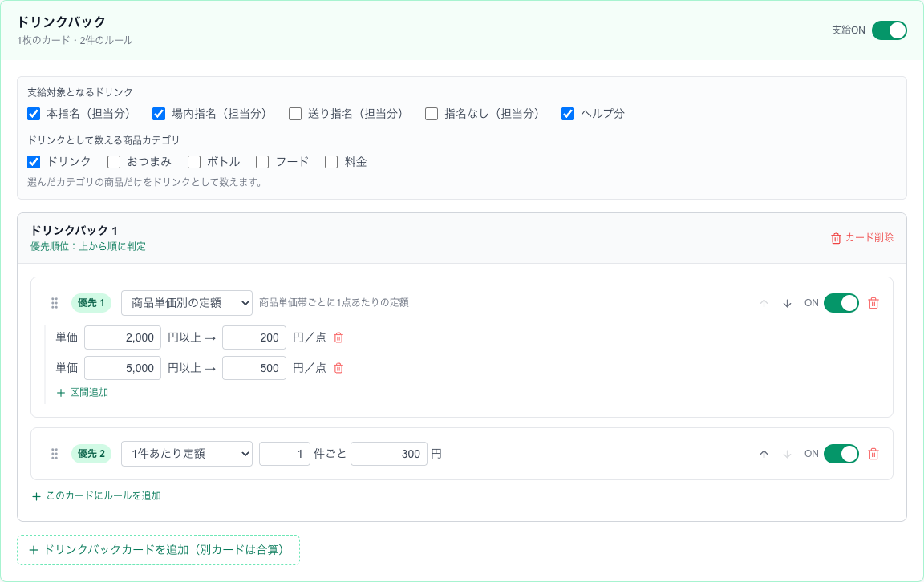Click the 200 円／点 amount field
924x582 pixels.
[254, 337]
